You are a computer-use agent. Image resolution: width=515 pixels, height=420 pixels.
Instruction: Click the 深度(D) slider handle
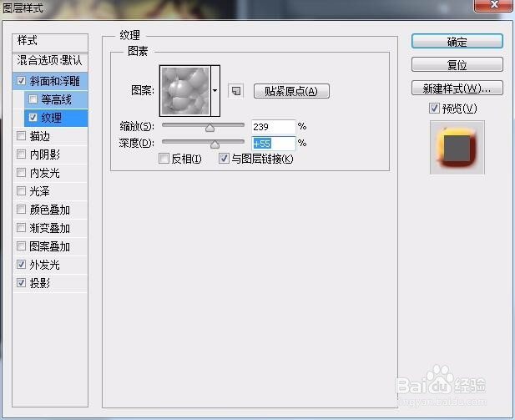click(x=215, y=144)
